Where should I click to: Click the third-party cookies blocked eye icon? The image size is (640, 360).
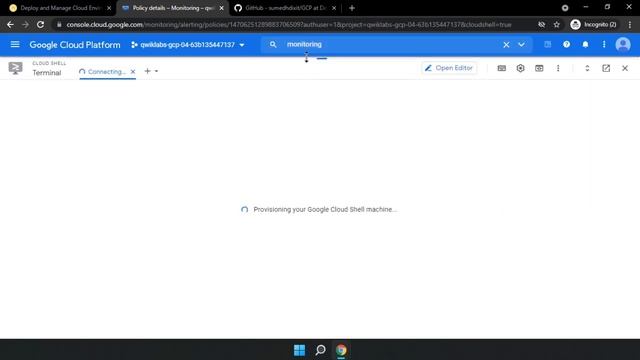click(x=542, y=24)
